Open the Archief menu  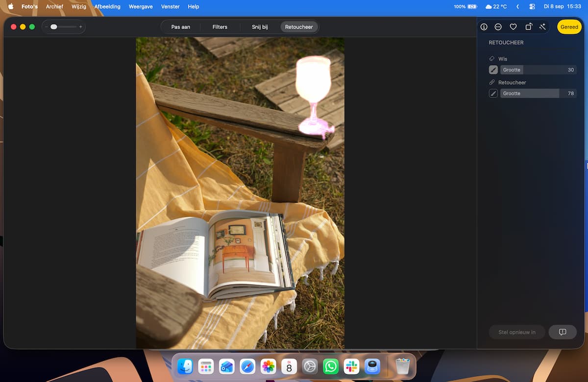[54, 7]
